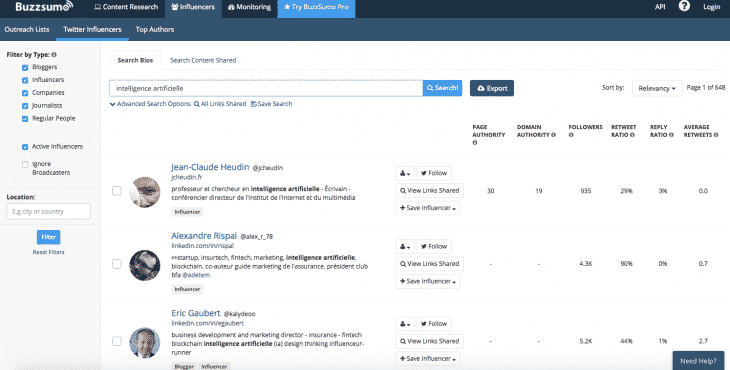730x370 pixels.
Task: Click the Location city or country field
Action: [x=48, y=211]
